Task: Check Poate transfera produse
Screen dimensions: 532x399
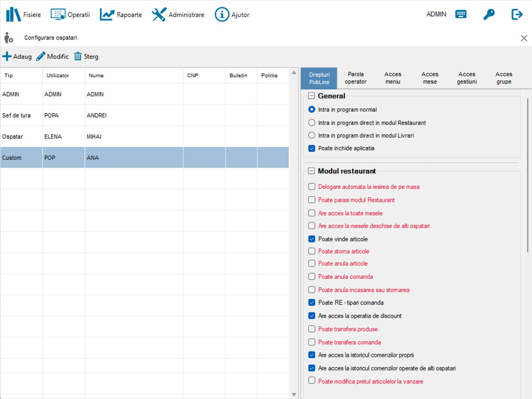Action: [x=312, y=329]
